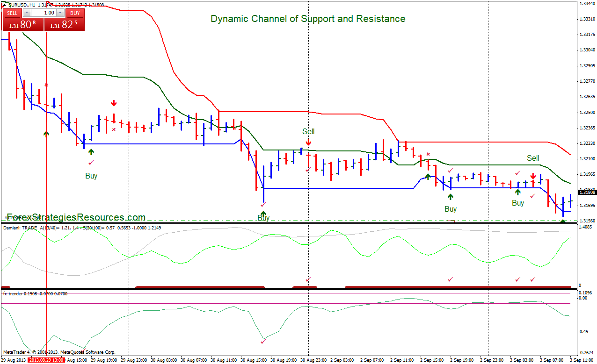Screen dimensions: 597x364
Task: Select the 1.00 lot volume field
Action: click(x=44, y=13)
